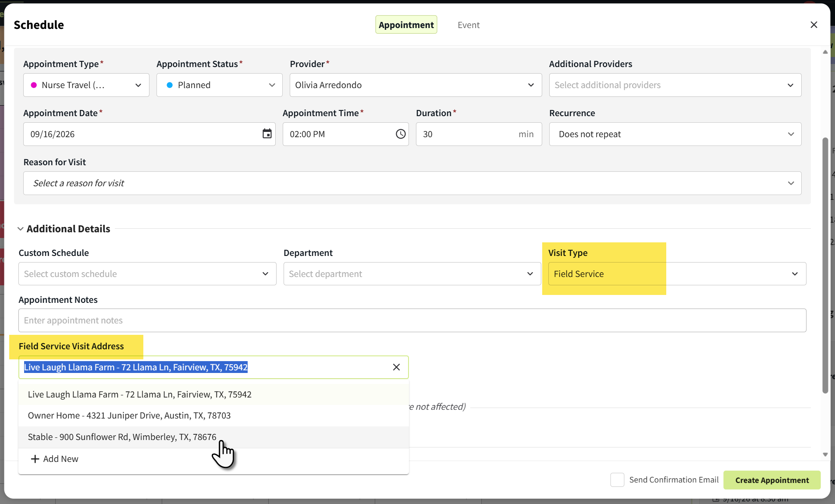Select Owner Home Juniper Drive address option
Viewport: 835px width, 504px height.
click(213, 415)
